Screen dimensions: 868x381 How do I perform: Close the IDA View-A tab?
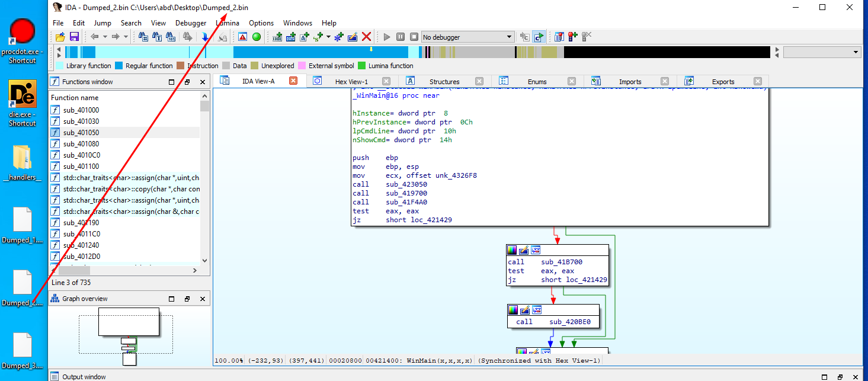coord(293,81)
